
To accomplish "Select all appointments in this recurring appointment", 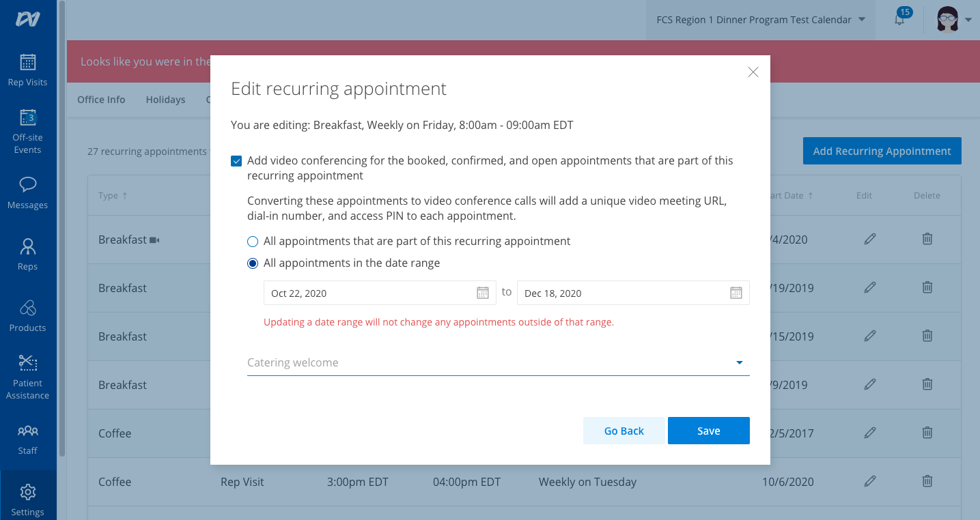I will pos(253,241).
